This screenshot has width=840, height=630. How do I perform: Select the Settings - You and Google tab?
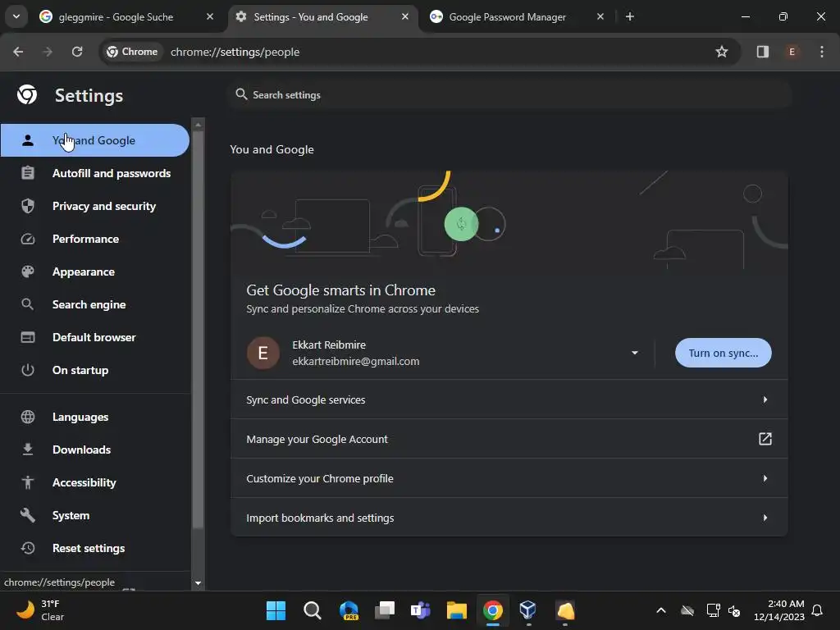point(322,16)
